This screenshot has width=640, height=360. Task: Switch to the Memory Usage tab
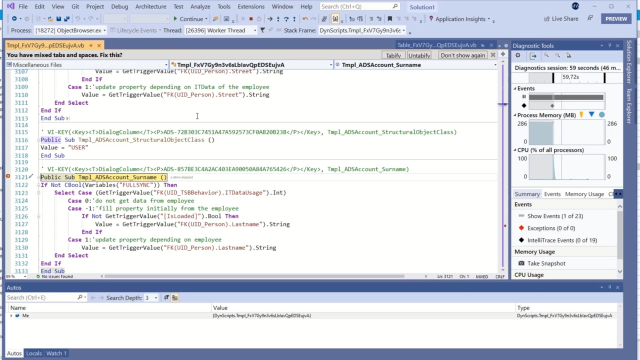[x=584, y=194]
